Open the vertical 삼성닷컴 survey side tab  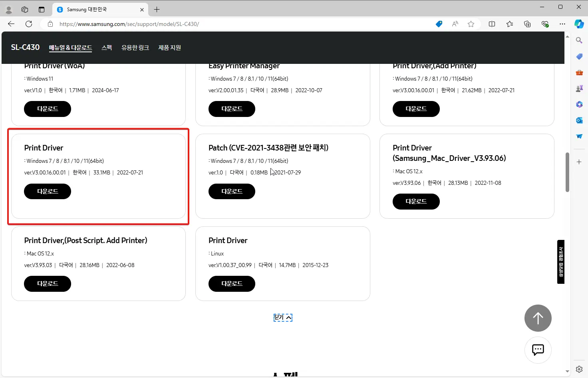(561, 262)
